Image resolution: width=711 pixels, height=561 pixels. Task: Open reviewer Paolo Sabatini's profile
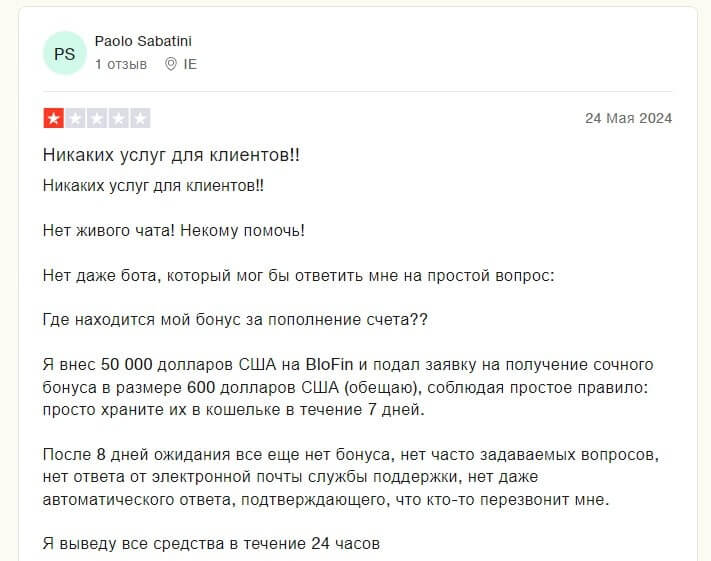143,41
